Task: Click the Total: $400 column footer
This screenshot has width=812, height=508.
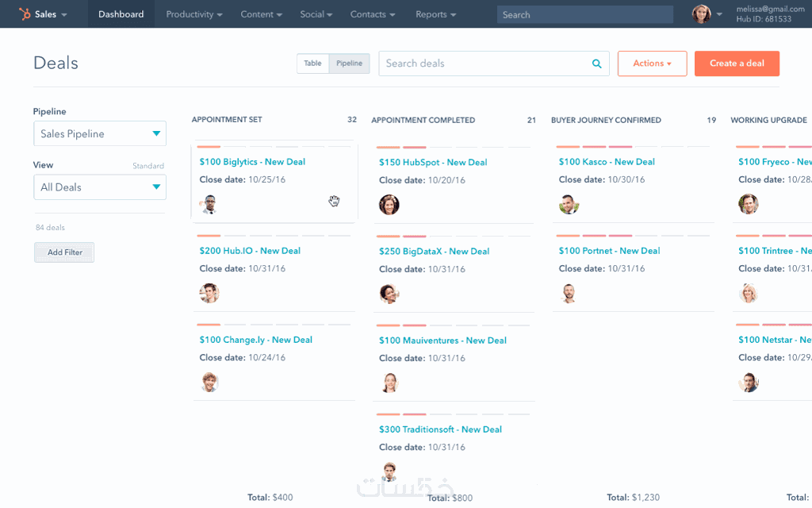Action: click(x=270, y=497)
